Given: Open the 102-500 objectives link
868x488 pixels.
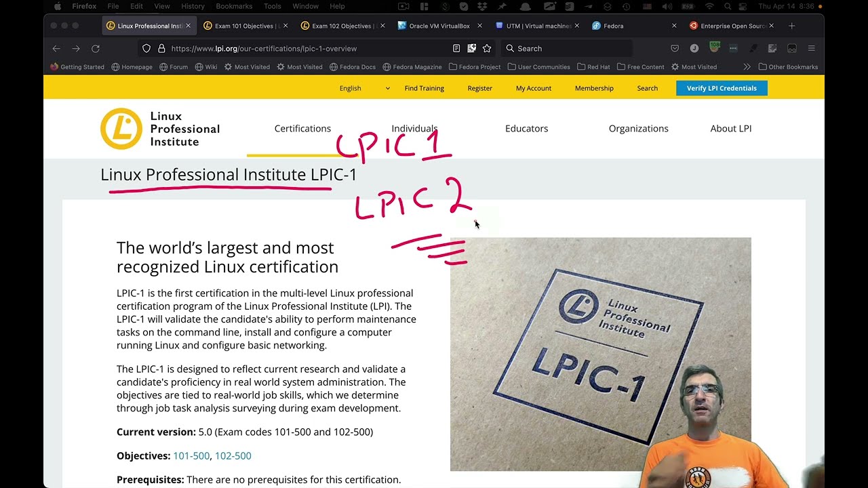Looking at the screenshot, I should tap(233, 455).
